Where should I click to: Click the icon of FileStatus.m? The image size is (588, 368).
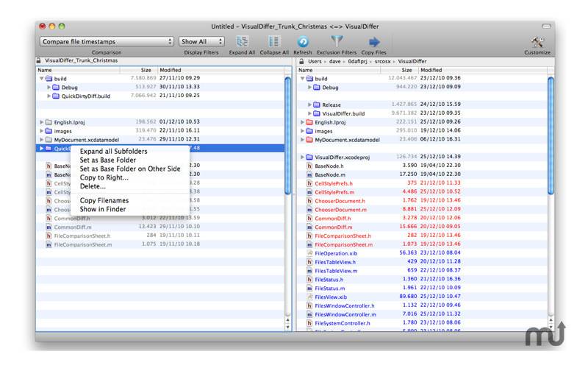[x=309, y=288]
